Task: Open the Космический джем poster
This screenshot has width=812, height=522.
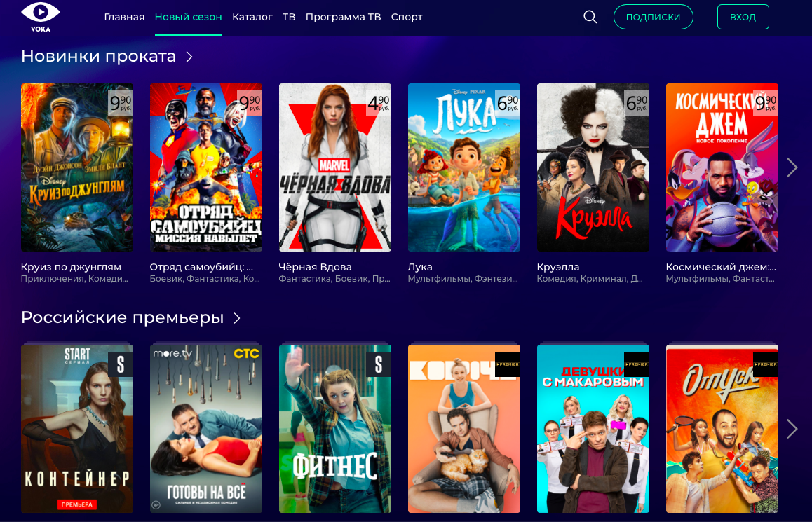Action: click(x=722, y=167)
